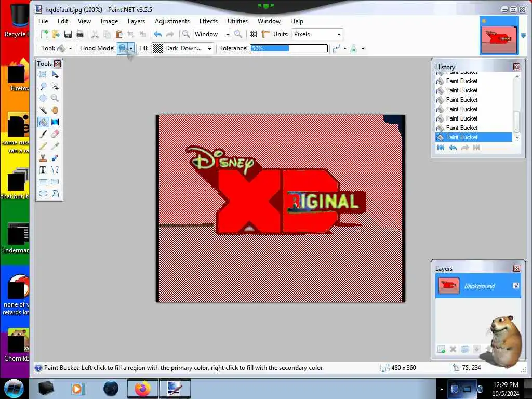Select the highlighted Paint Bucket history entry
The image size is (532, 399).
click(474, 137)
